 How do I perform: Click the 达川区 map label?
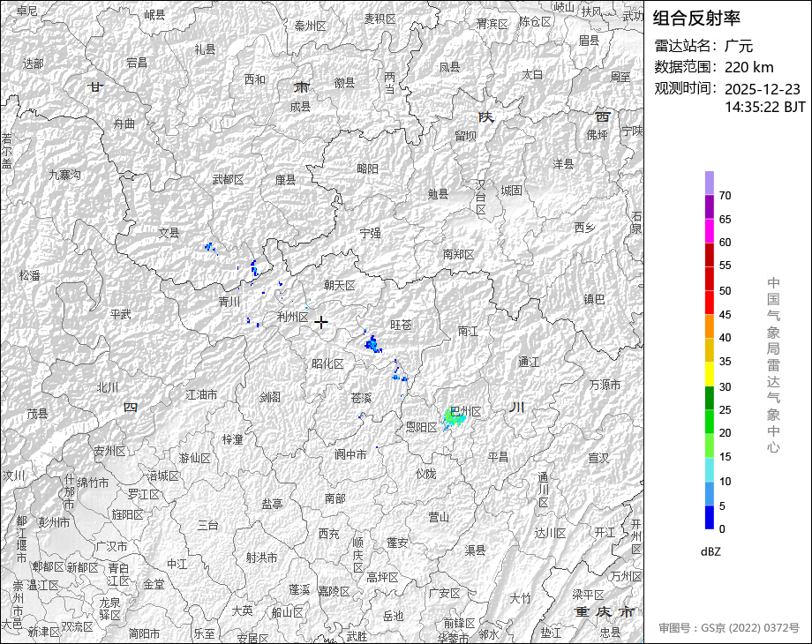(551, 533)
